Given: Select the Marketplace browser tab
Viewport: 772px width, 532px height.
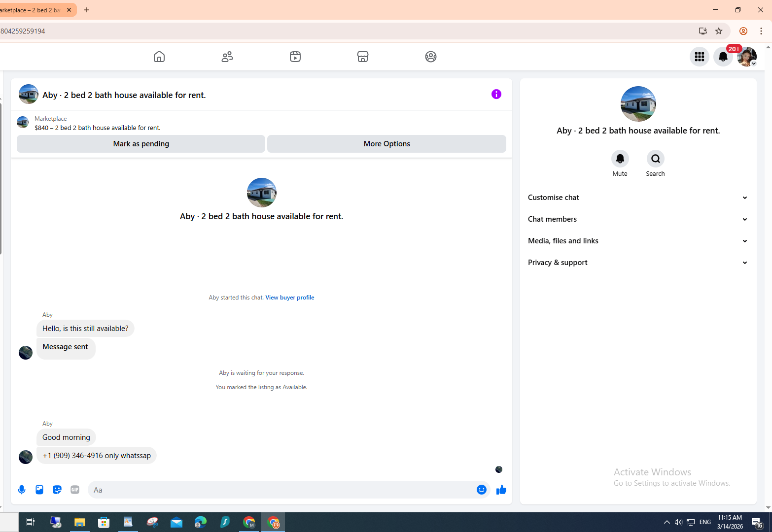Looking at the screenshot, I should tap(32, 10).
